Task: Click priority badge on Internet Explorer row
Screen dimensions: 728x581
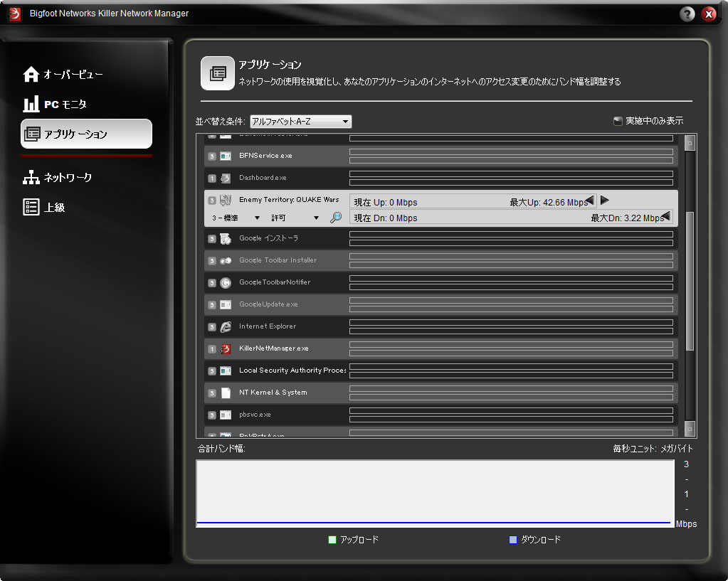Action: tap(212, 327)
